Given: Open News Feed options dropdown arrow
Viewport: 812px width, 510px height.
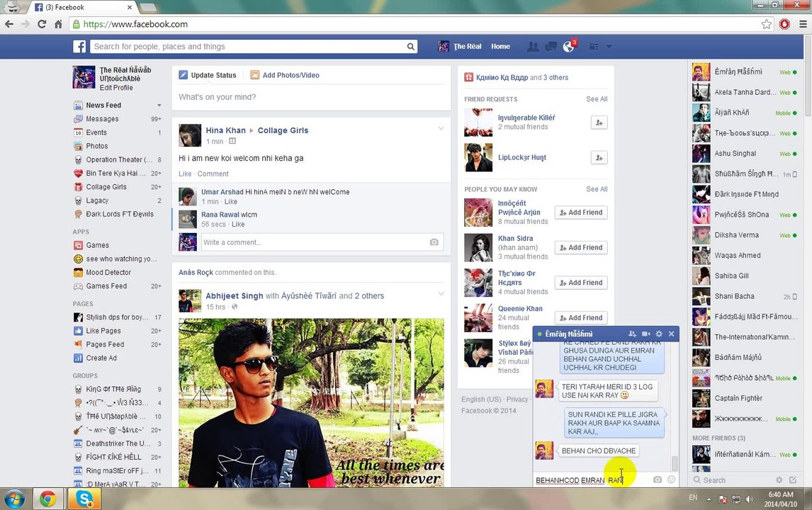Looking at the screenshot, I should pos(159,105).
